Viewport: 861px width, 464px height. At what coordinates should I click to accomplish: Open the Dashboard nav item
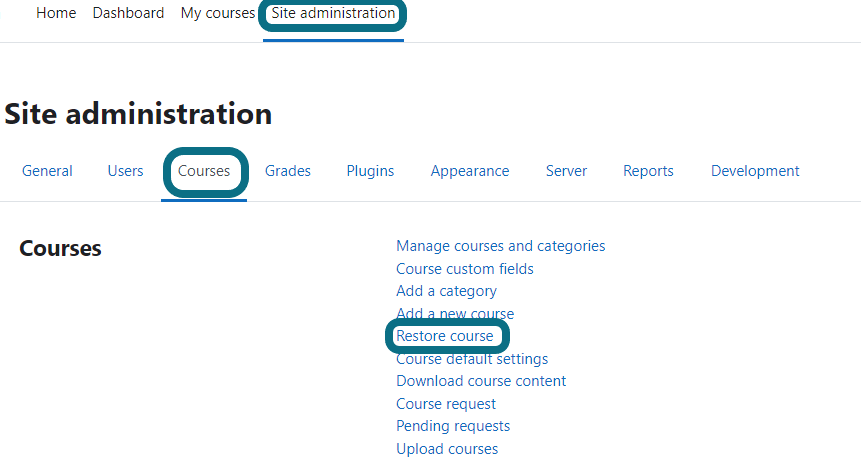point(128,13)
